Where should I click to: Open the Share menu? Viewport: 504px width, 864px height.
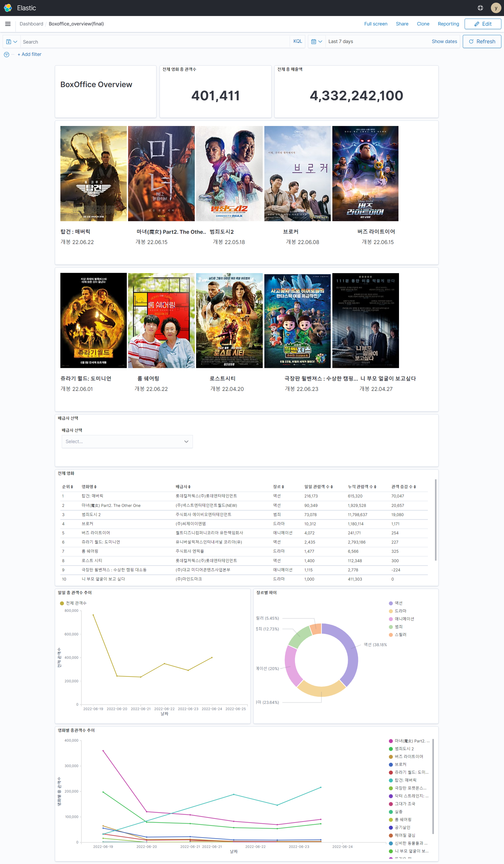pos(402,24)
